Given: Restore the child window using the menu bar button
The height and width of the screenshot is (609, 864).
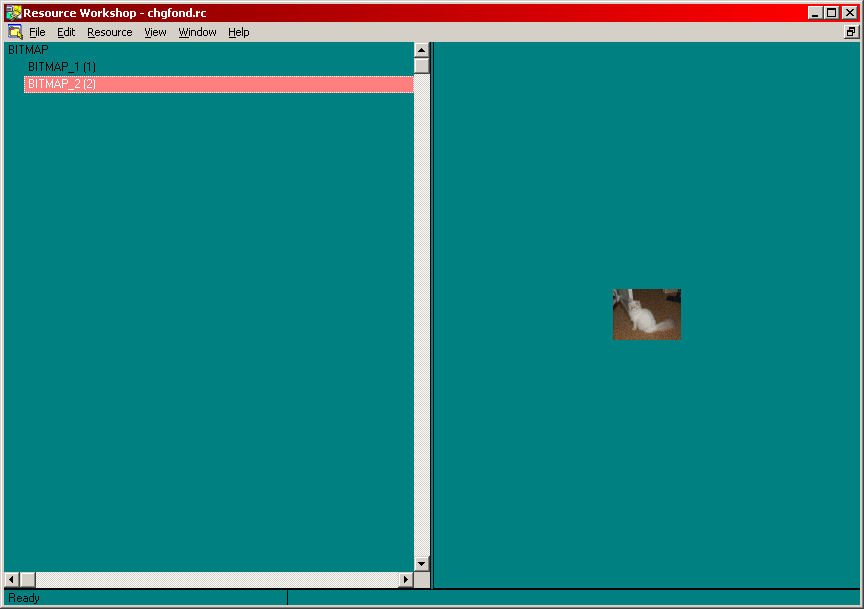Looking at the screenshot, I should 851,32.
